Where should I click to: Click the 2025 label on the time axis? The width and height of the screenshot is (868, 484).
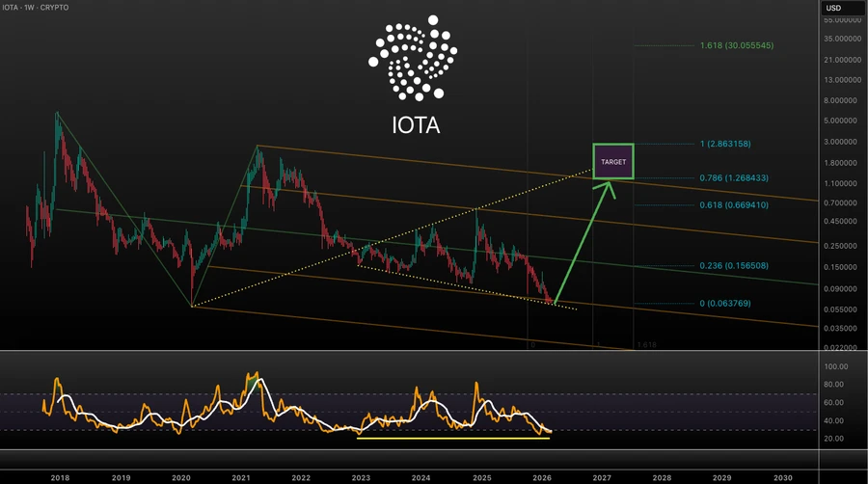click(482, 478)
